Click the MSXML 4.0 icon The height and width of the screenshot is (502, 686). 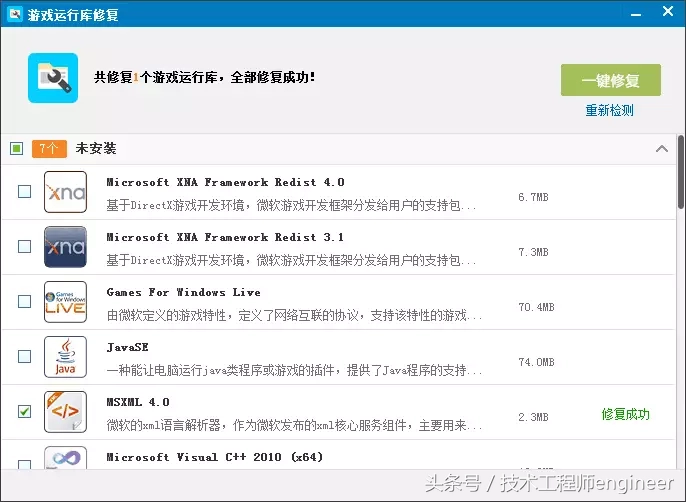[65, 412]
